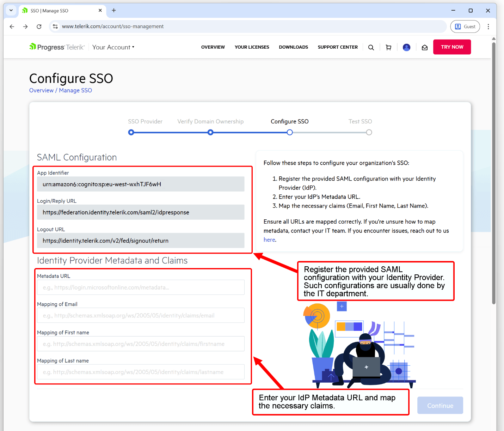
Task: Click the Progress Telerik logo
Action: click(57, 47)
